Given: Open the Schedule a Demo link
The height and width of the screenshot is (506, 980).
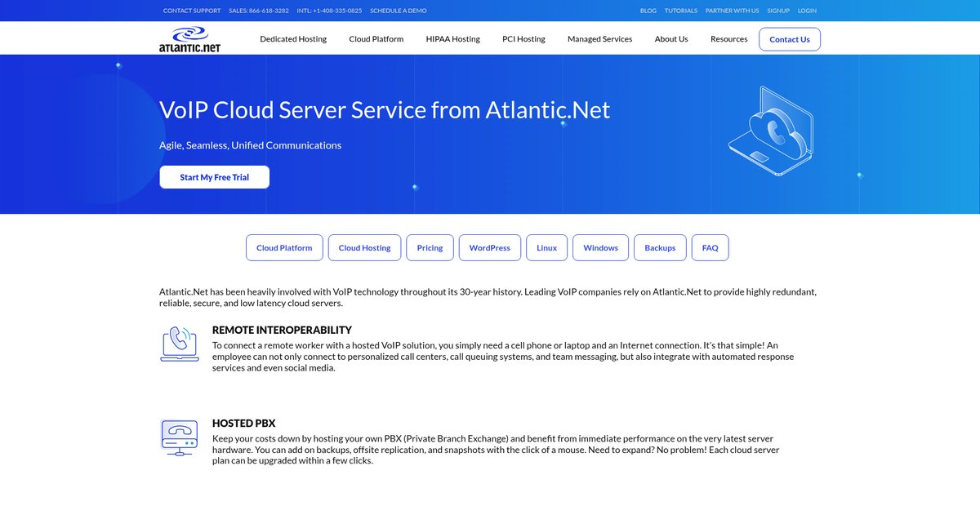Looking at the screenshot, I should coord(399,11).
